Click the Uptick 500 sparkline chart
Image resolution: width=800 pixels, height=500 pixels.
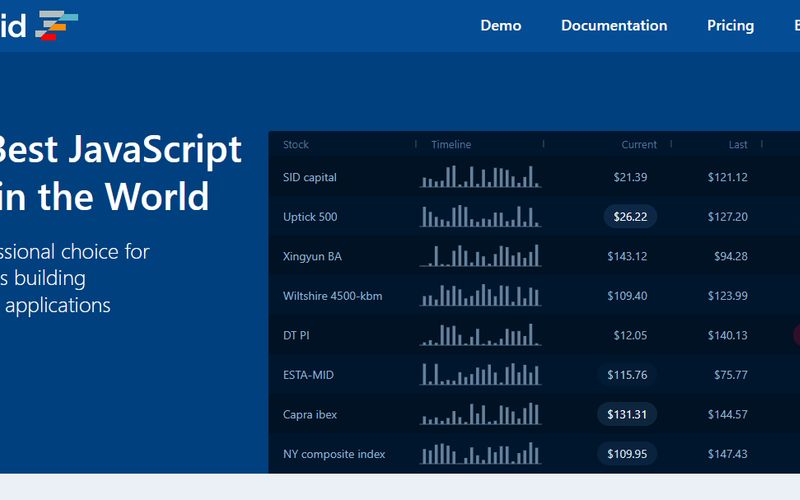(480, 216)
